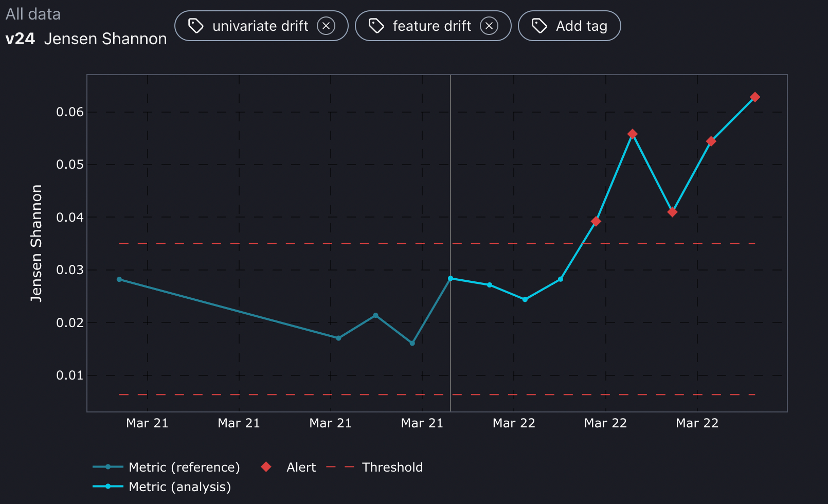Screen dimensions: 828x504
Task: Remove the feature drift tag
Action: pyautogui.click(x=490, y=26)
